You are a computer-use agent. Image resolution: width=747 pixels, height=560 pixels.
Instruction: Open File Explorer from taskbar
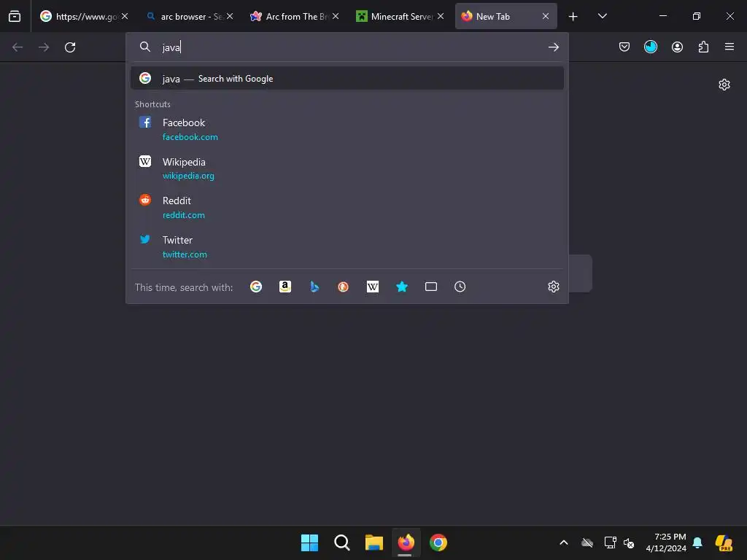coord(374,542)
